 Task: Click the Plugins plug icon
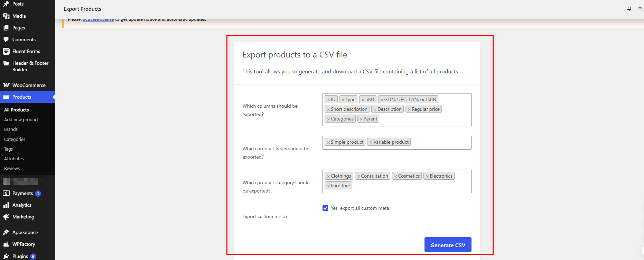[x=6, y=256]
